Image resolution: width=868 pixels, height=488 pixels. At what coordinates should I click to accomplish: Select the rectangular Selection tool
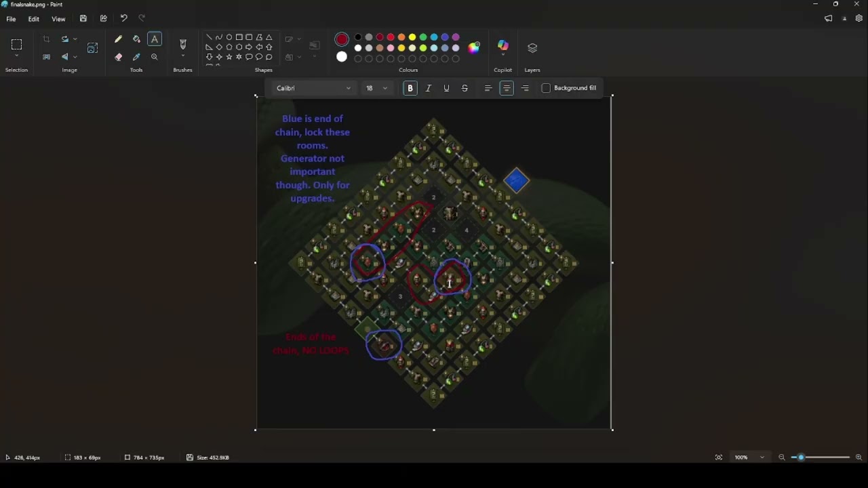click(x=16, y=44)
